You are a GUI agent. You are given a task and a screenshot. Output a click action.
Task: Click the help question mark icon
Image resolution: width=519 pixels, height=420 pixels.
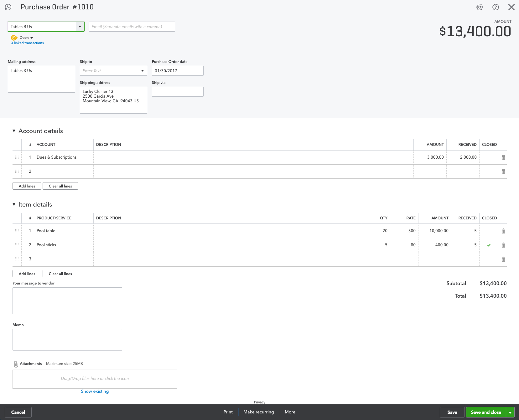tap(496, 7)
